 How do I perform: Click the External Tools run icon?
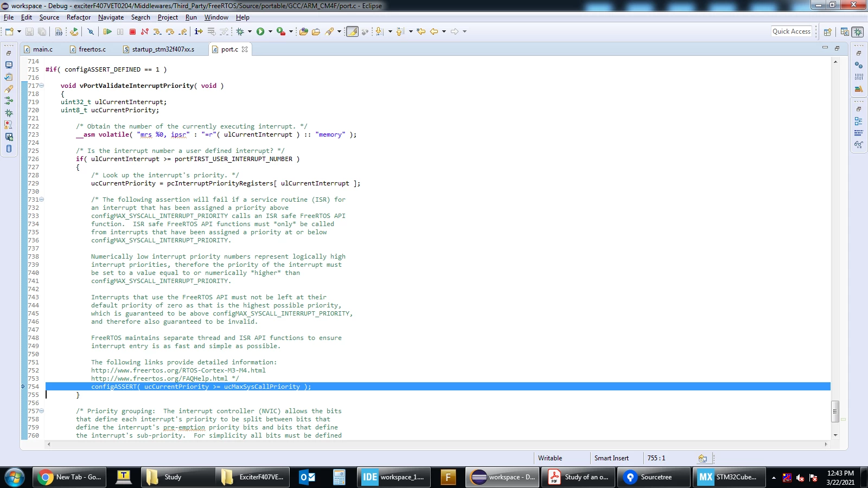(x=281, y=31)
